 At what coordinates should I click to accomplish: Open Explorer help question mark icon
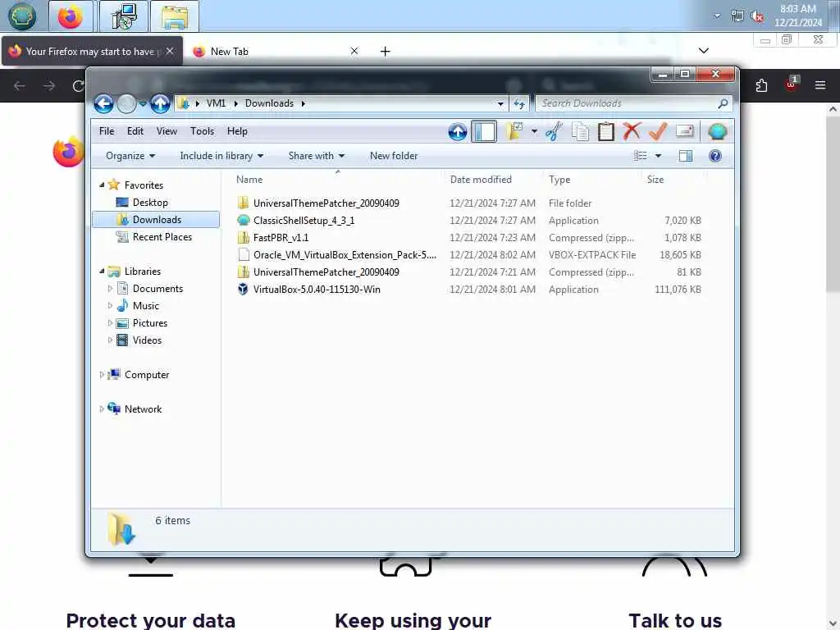point(715,156)
